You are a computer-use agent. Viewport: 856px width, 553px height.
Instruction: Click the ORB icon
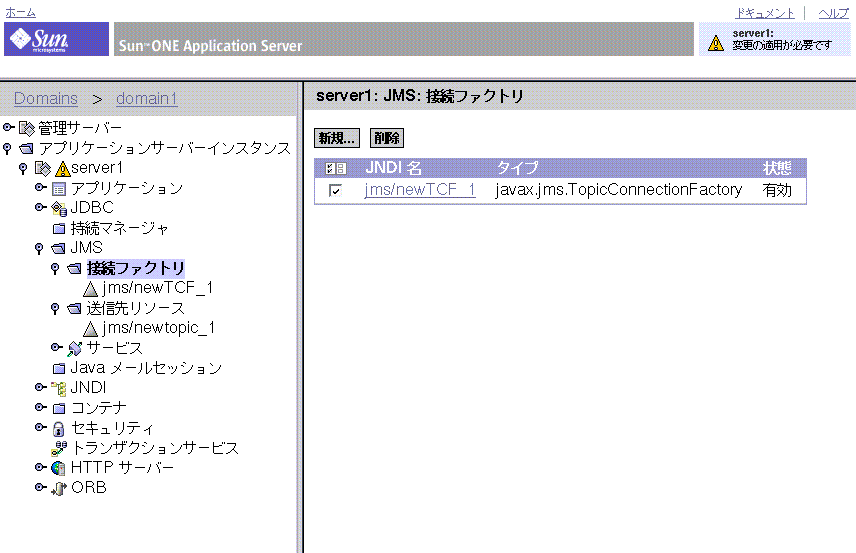58,488
